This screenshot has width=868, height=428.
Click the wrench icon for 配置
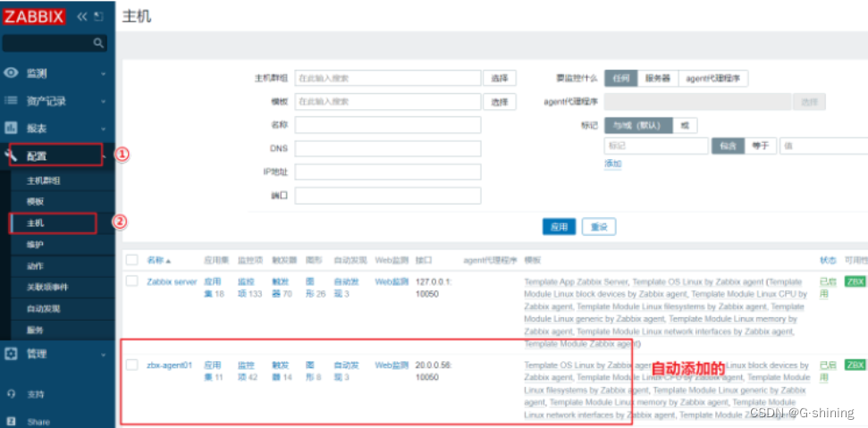click(11, 155)
